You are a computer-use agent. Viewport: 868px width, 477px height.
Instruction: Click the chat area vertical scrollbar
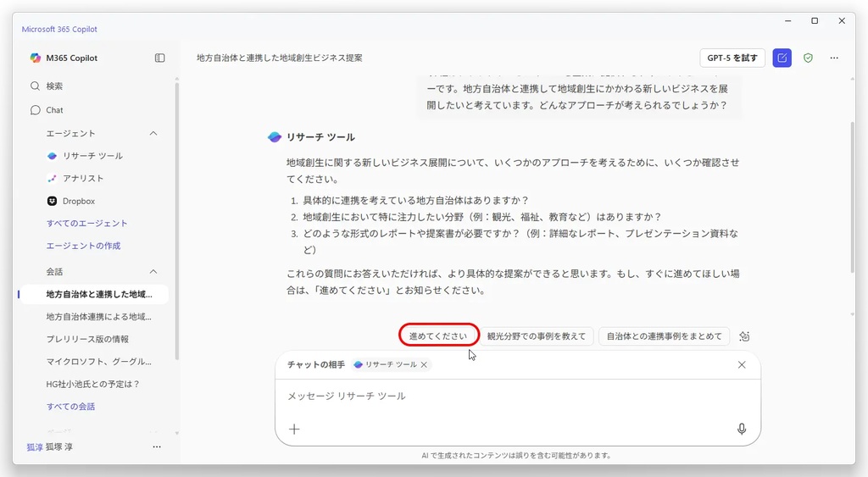pyautogui.click(x=853, y=197)
